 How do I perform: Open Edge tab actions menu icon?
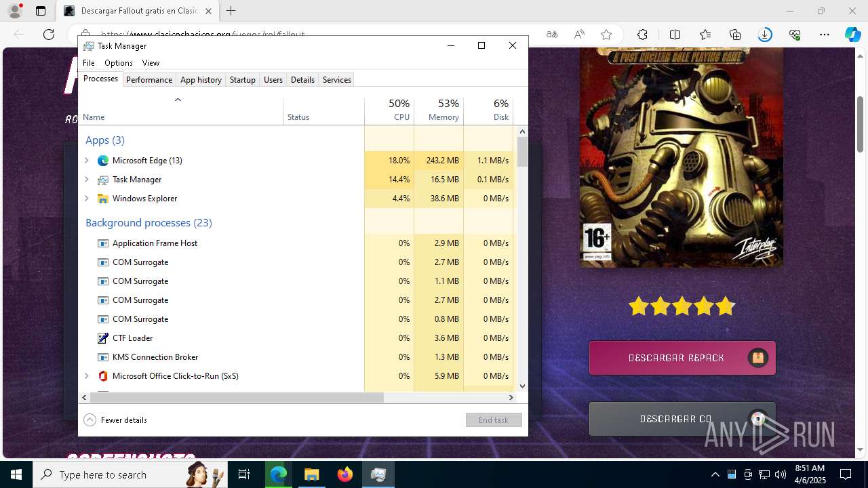tap(41, 11)
